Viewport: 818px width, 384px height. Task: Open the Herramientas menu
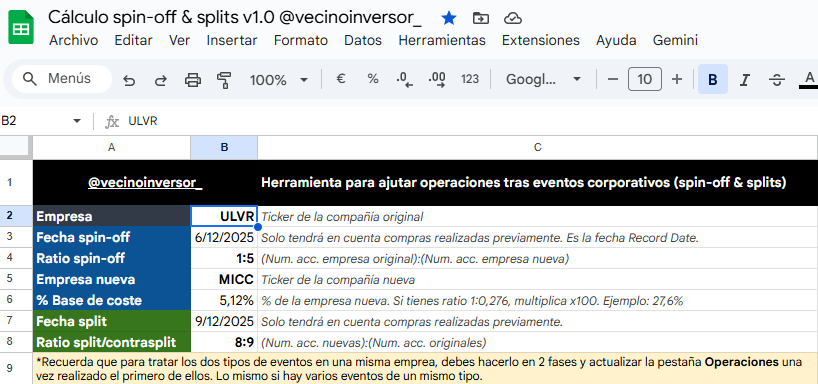pyautogui.click(x=442, y=40)
